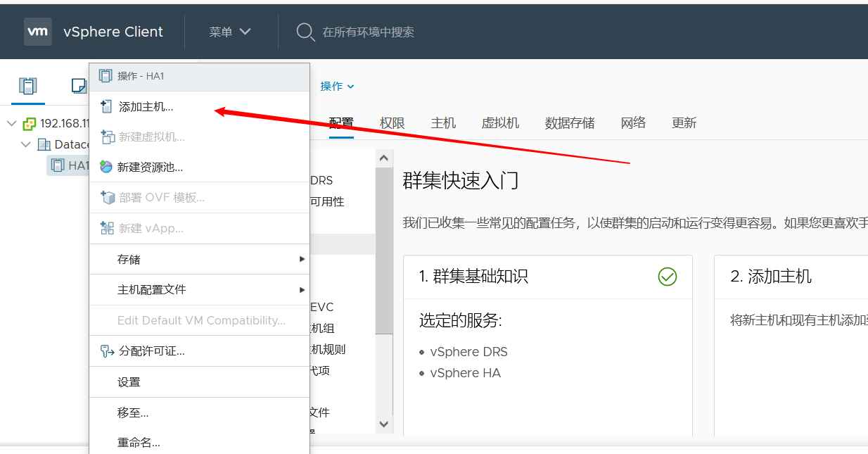Click the vCenter server icon in tree
Screen dimensions: 868x454
click(x=29, y=124)
